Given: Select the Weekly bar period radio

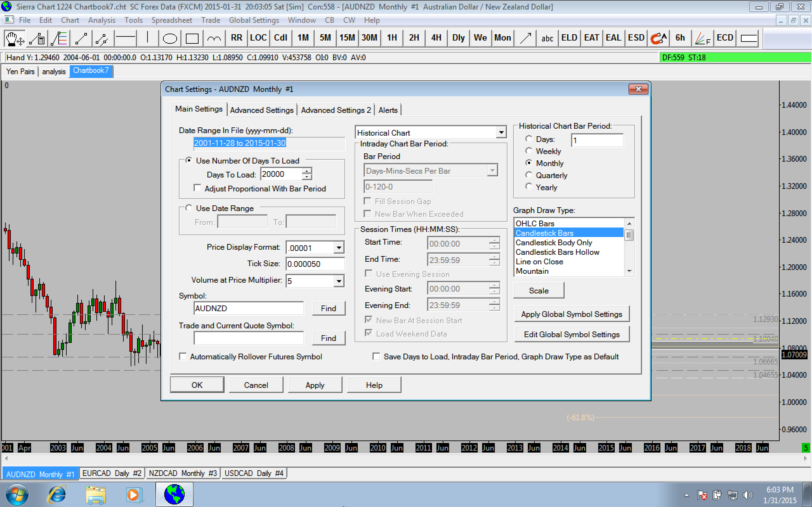Looking at the screenshot, I should [x=529, y=151].
